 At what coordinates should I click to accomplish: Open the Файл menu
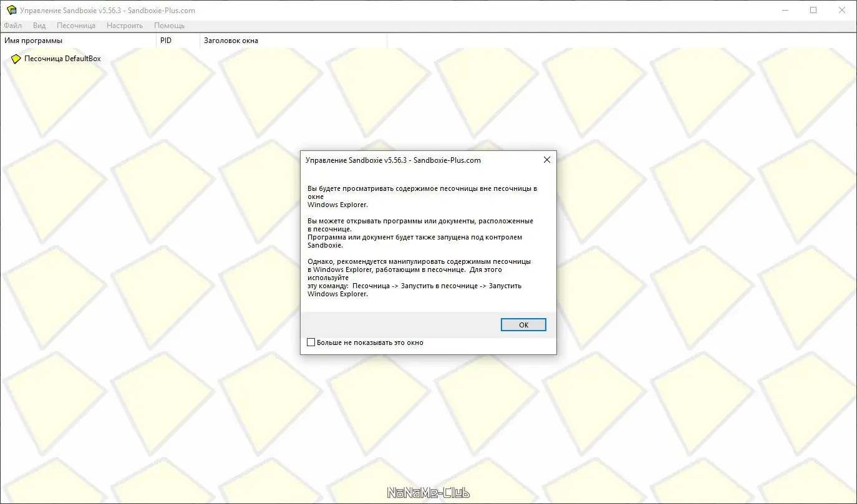pos(12,26)
